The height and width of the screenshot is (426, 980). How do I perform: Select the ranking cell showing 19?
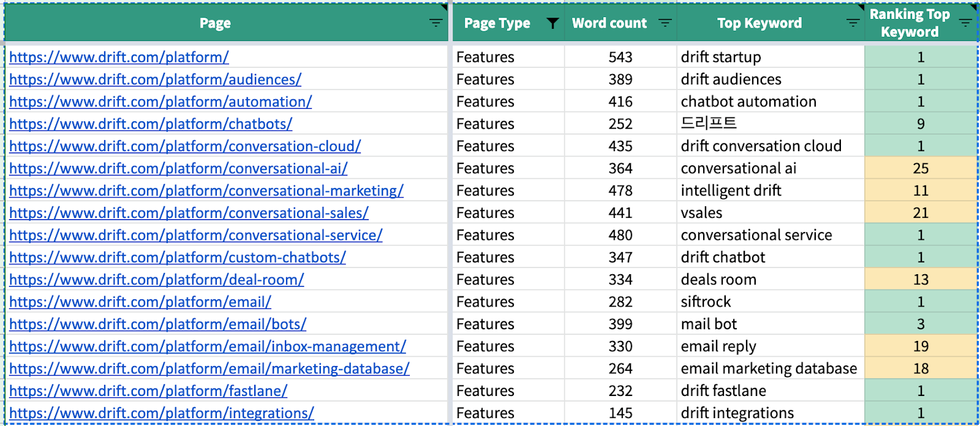921,346
